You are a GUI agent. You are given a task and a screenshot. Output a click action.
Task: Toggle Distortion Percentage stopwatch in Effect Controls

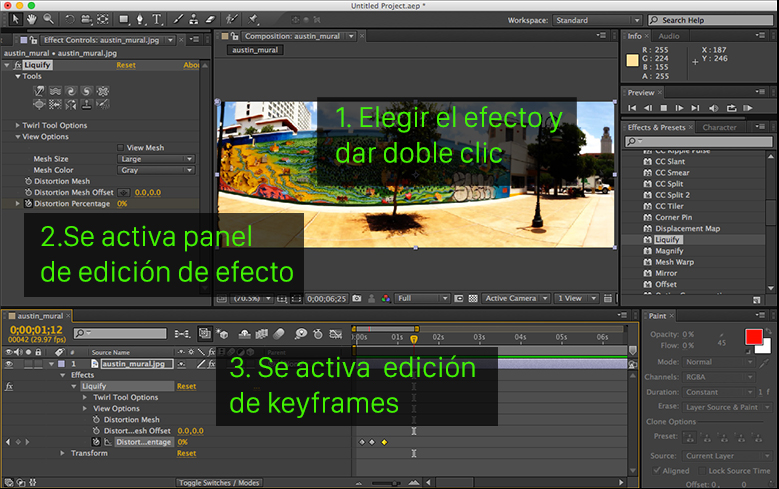click(x=28, y=203)
